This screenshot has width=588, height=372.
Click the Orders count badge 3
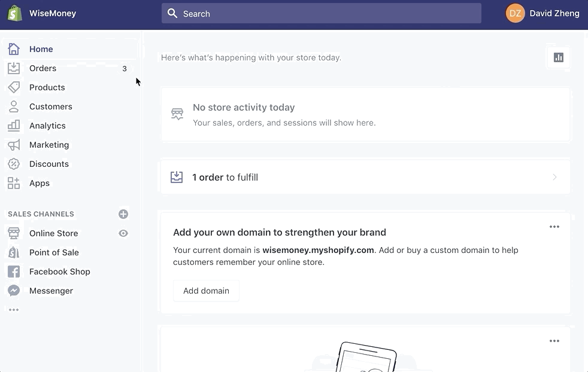[x=125, y=69]
